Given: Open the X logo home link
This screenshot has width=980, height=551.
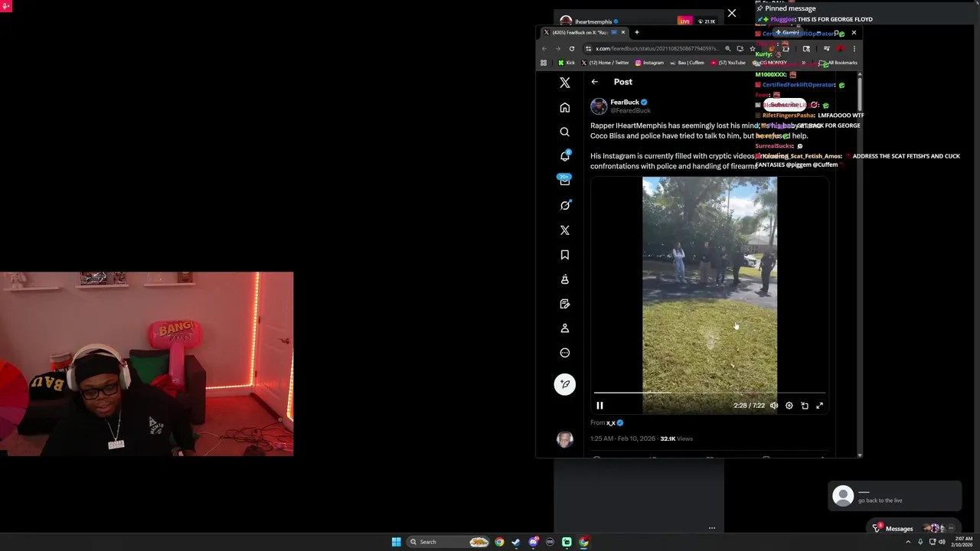Looking at the screenshot, I should coord(565,83).
